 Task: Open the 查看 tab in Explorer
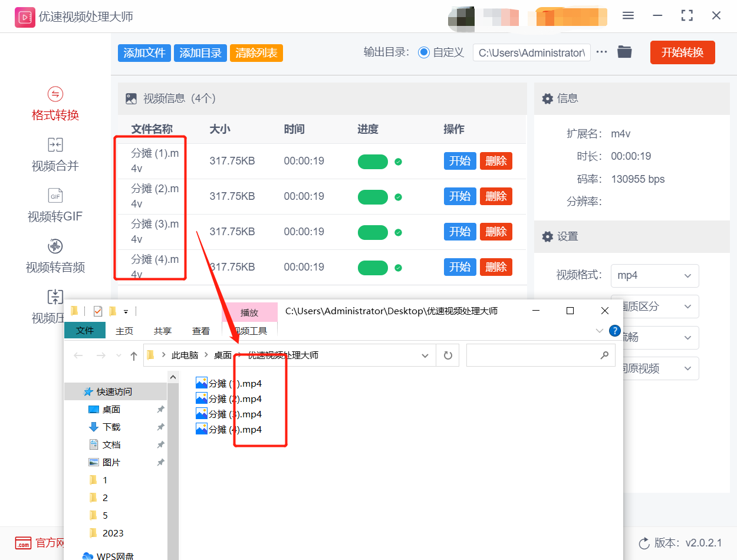coord(201,331)
